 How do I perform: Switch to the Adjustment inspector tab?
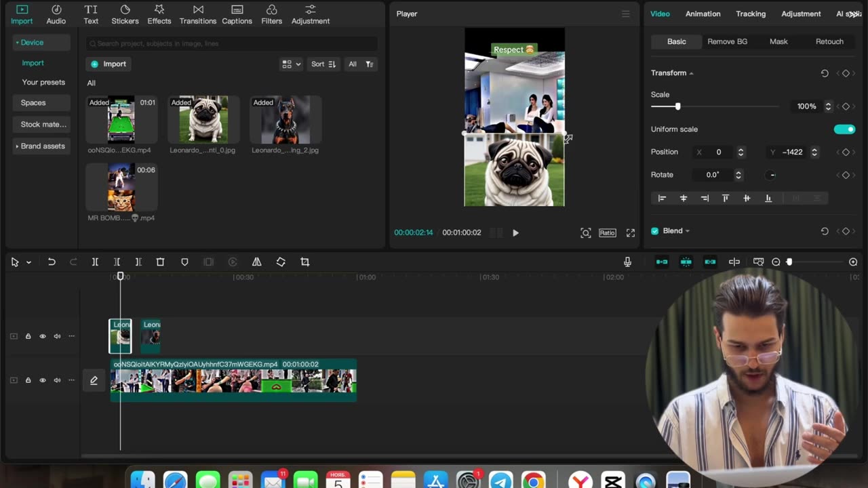[801, 14]
